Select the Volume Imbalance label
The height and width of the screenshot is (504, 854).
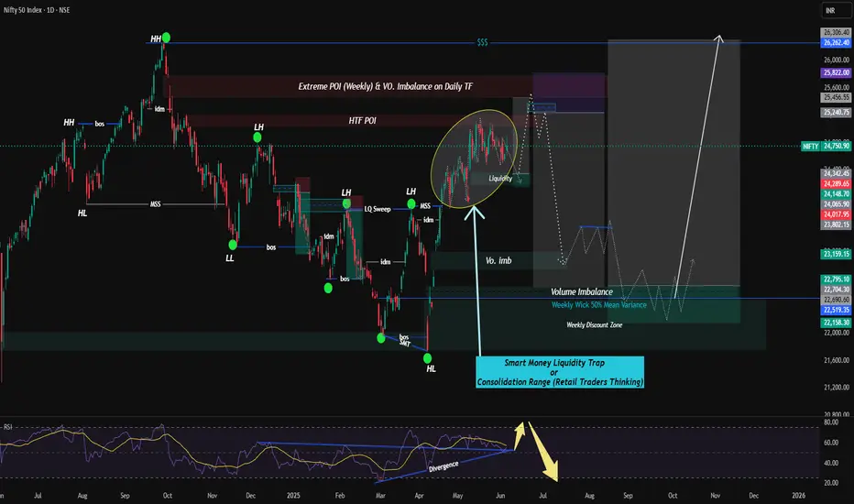pyautogui.click(x=582, y=292)
